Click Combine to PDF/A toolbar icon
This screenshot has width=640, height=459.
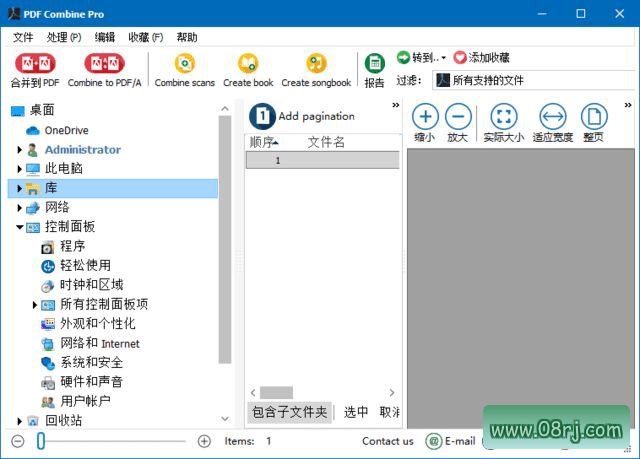[104, 63]
